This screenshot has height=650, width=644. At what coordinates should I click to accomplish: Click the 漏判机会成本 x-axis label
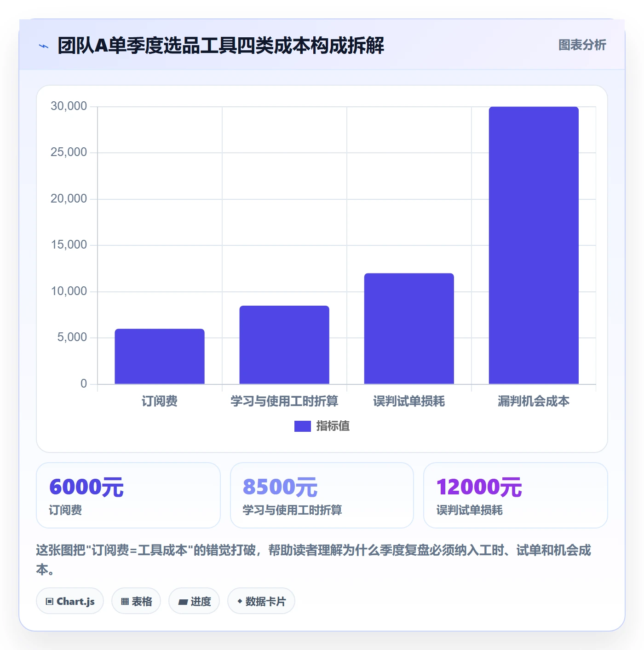coord(534,401)
